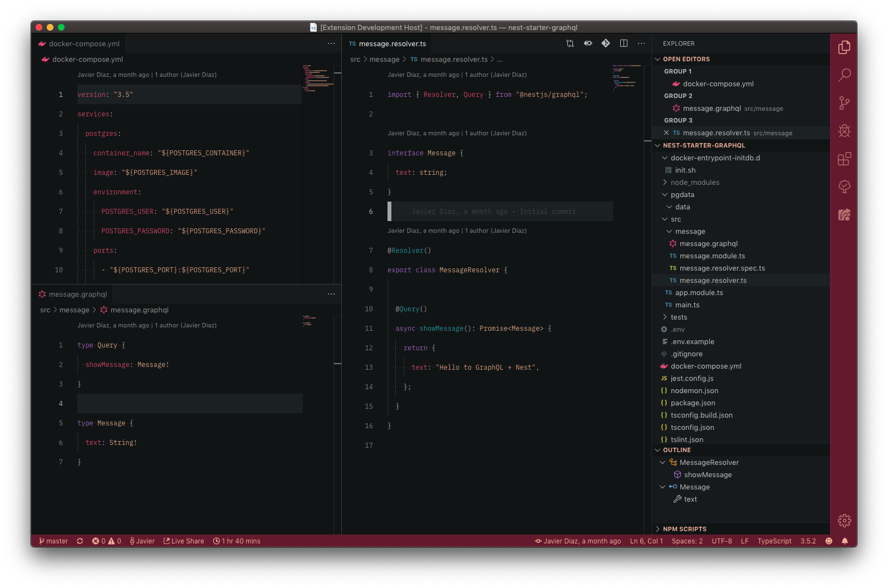The height and width of the screenshot is (588, 888).
Task: Expand the tests folder
Action: click(741, 317)
